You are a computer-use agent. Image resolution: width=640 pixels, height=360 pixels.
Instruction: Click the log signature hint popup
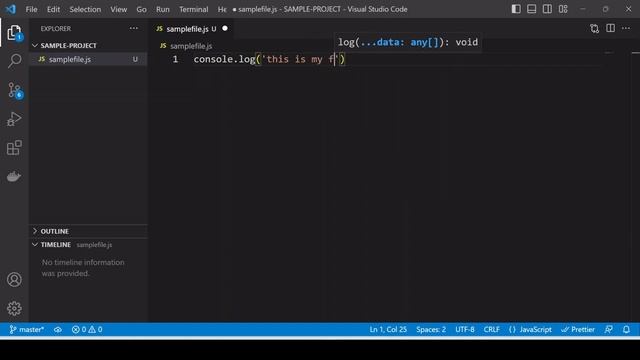coord(408,42)
